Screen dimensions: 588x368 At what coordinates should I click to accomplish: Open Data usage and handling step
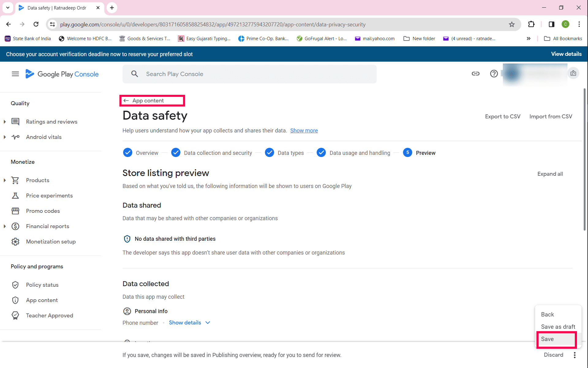pos(360,153)
